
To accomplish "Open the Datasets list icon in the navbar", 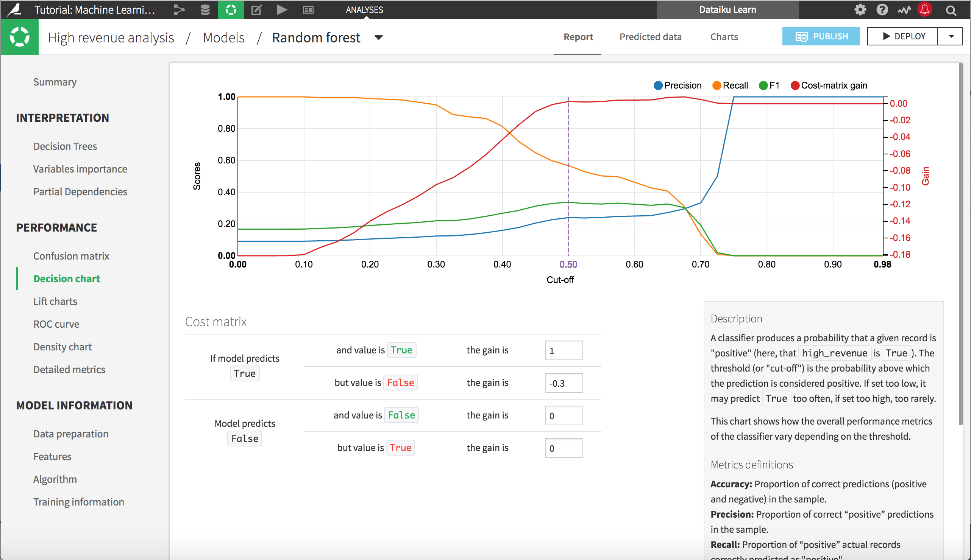I will click(205, 9).
